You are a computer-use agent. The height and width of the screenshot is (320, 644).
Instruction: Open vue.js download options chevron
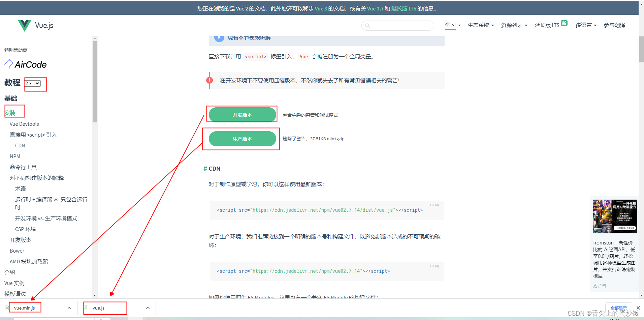point(148,308)
